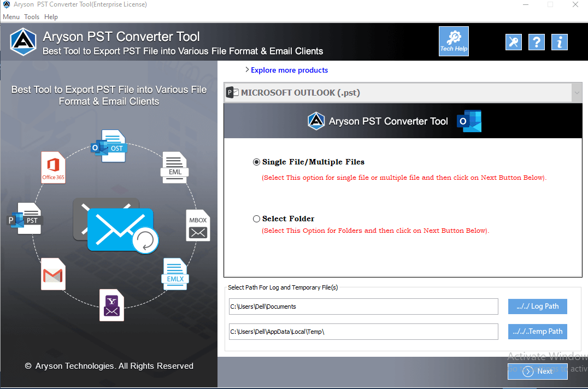
Task: Click the red hint text about Folders
Action: (x=375, y=231)
